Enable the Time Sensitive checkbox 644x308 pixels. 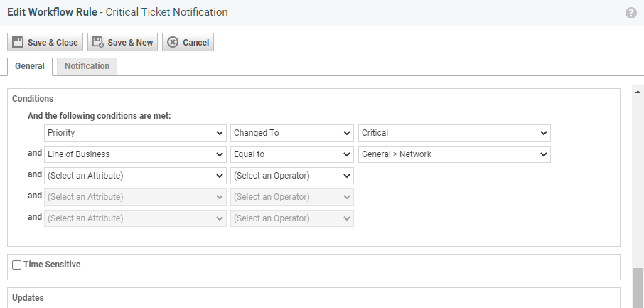point(17,265)
